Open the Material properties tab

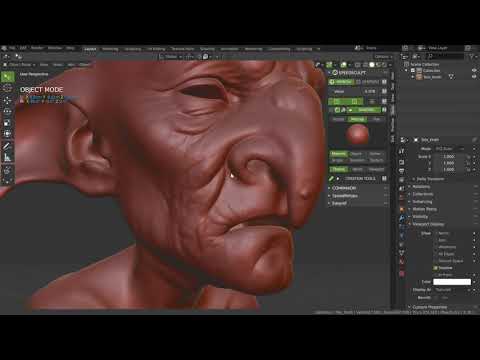click(x=402, y=261)
